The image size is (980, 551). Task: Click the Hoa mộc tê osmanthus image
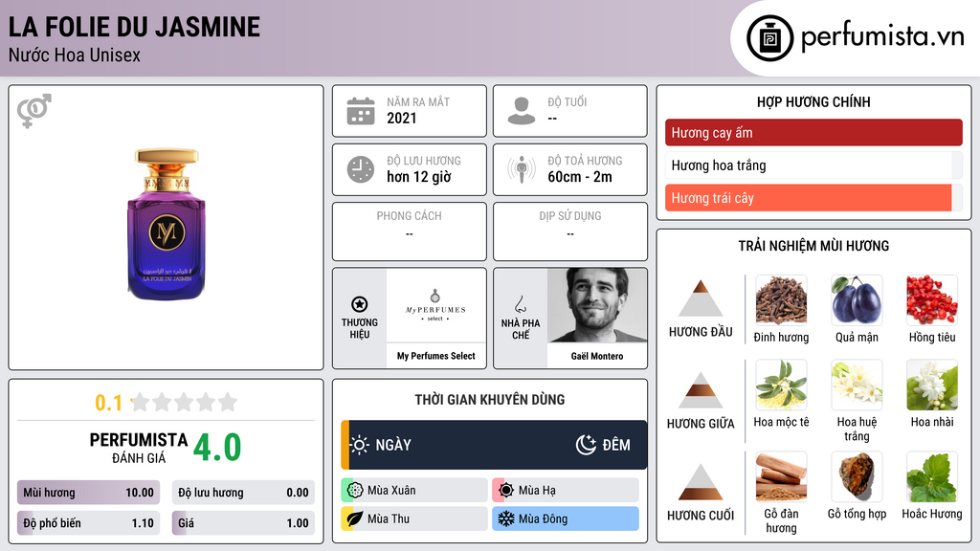coord(781,385)
